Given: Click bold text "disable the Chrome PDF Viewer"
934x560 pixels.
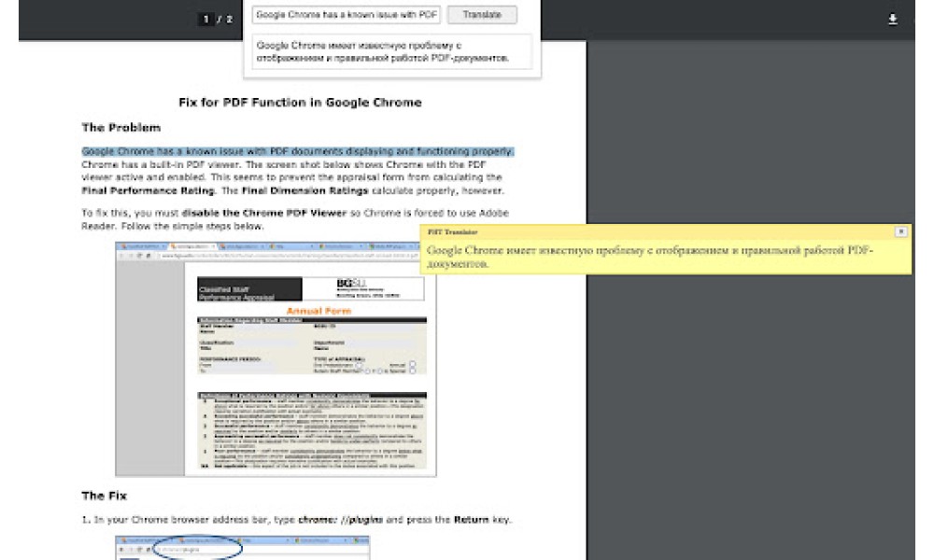Looking at the screenshot, I should click(x=264, y=213).
